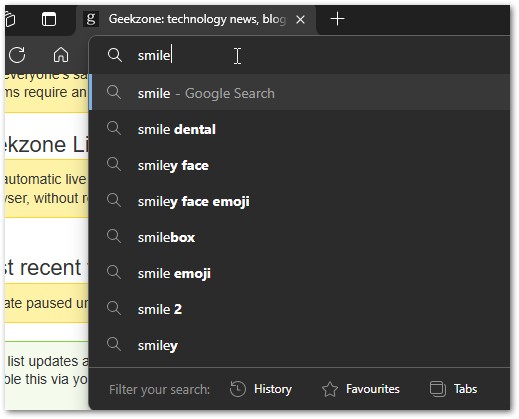Click the search magnifier in the address bar
The width and height of the screenshot is (519, 419).
tap(115, 55)
